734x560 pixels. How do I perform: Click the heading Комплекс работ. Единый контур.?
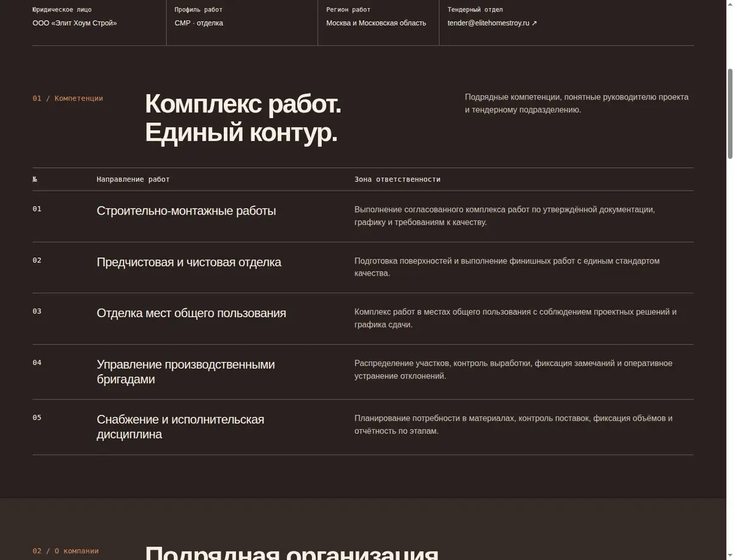click(x=243, y=118)
